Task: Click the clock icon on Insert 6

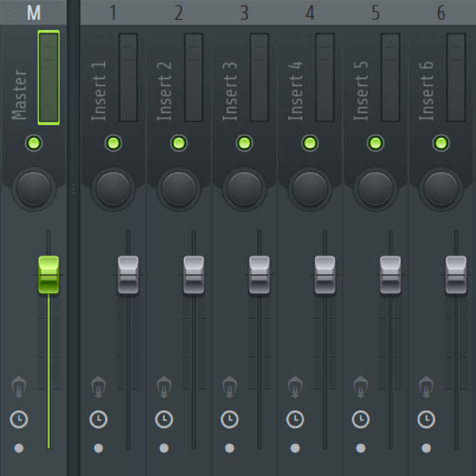Action: pyautogui.click(x=426, y=420)
